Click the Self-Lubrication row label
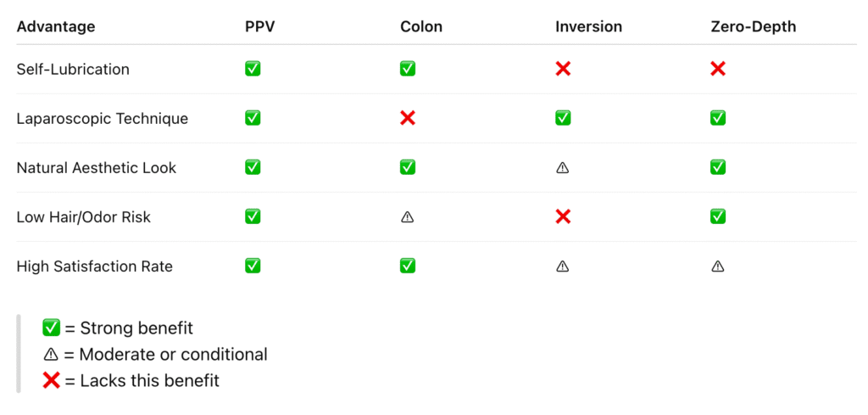Image resolution: width=868 pixels, height=415 pixels. click(73, 70)
